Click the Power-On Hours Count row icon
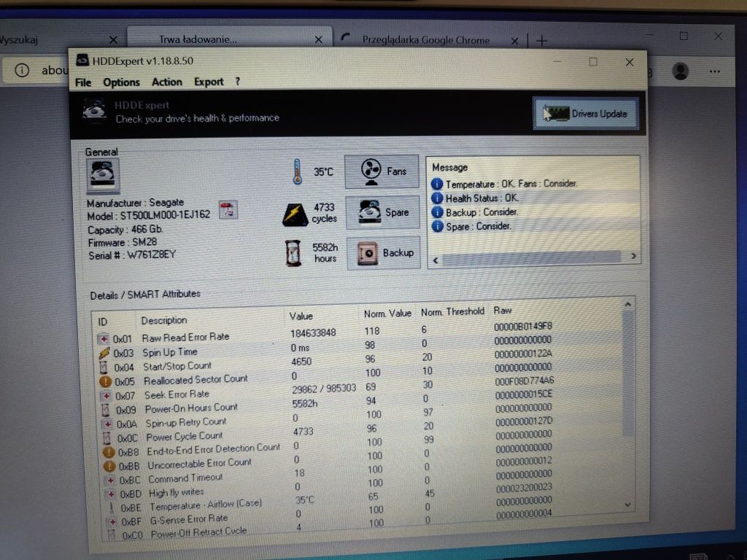The image size is (747, 560). tap(106, 410)
